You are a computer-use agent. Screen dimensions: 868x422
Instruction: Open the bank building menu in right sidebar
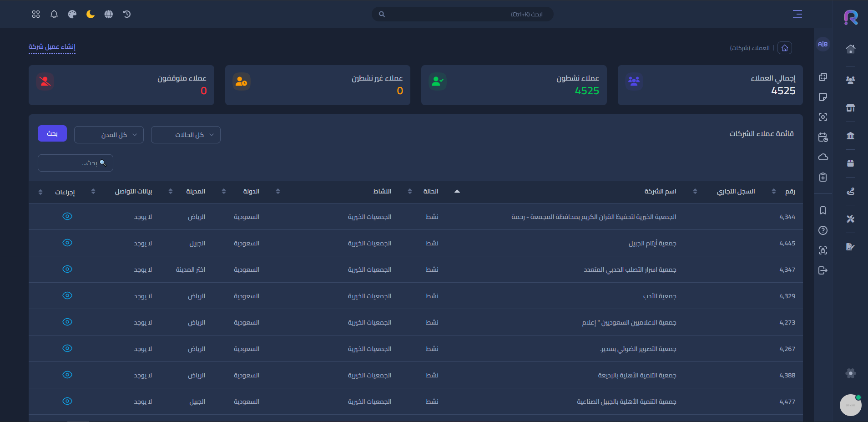click(850, 136)
